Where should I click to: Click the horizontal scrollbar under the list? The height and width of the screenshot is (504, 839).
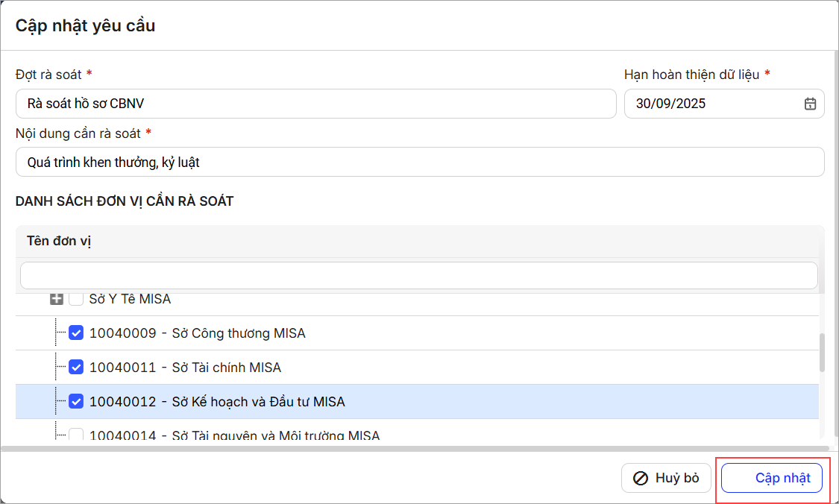[410, 449]
